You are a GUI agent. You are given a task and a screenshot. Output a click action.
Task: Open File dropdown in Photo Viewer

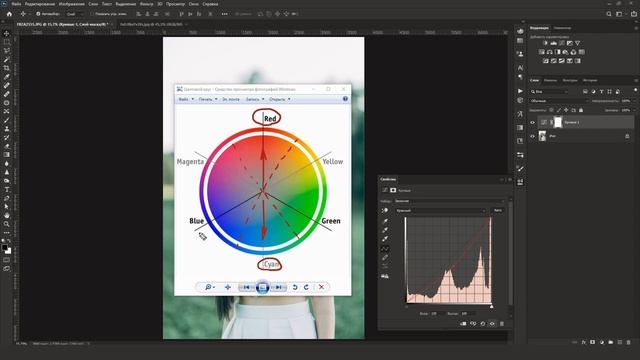coord(186,99)
